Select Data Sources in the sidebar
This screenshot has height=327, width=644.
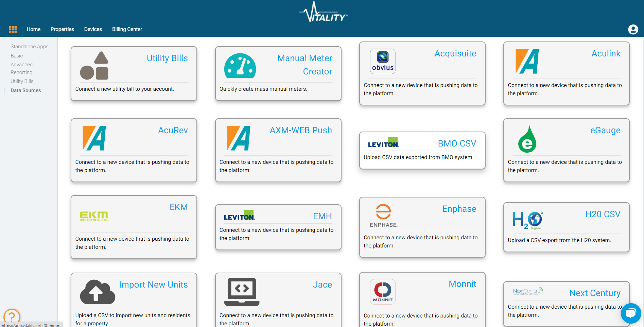[26, 90]
